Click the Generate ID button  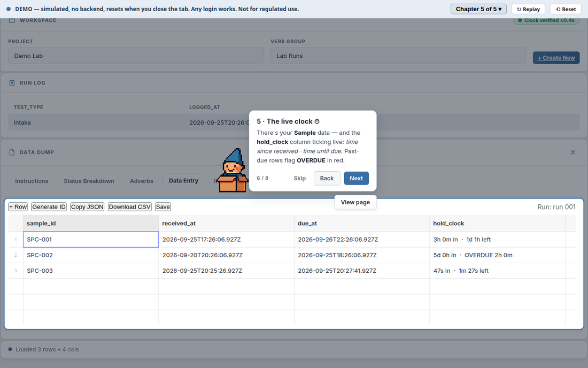click(x=49, y=206)
